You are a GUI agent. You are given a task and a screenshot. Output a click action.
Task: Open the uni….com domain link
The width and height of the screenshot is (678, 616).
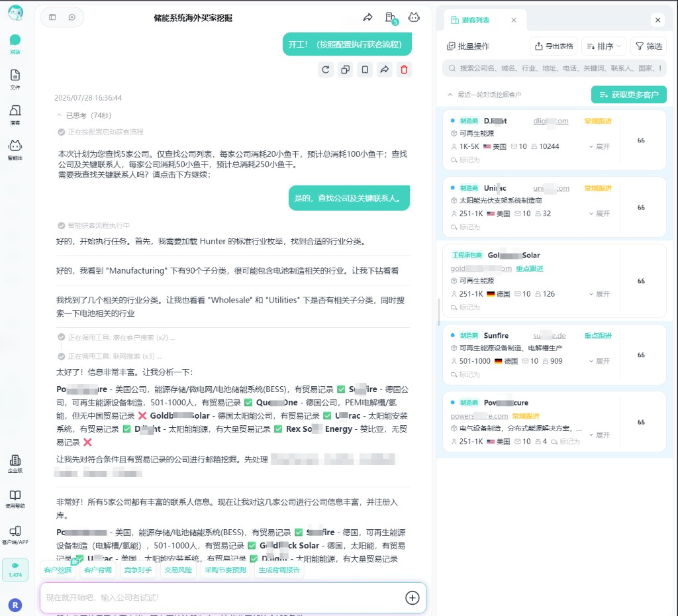pos(552,188)
